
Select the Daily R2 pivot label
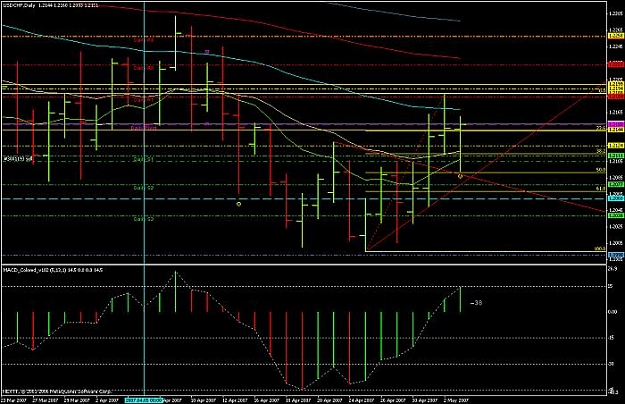click(x=143, y=69)
